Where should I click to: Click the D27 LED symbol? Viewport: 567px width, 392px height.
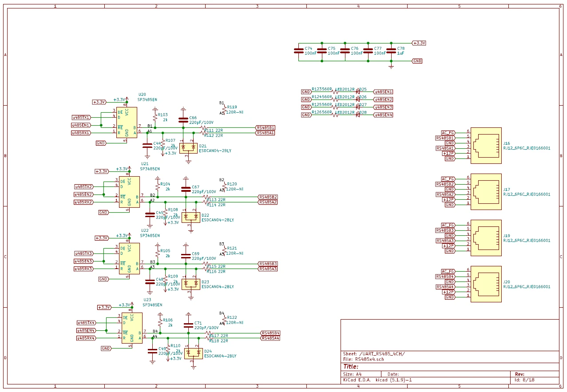(x=357, y=107)
